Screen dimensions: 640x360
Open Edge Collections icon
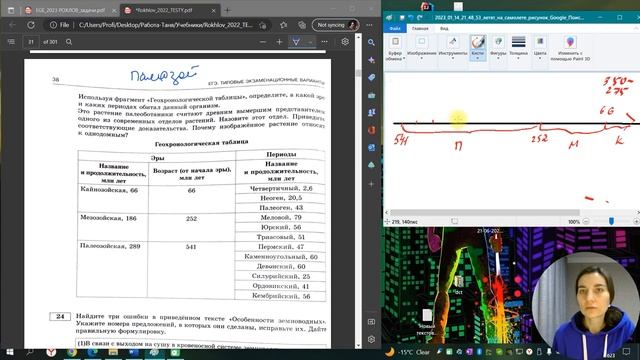point(302,25)
